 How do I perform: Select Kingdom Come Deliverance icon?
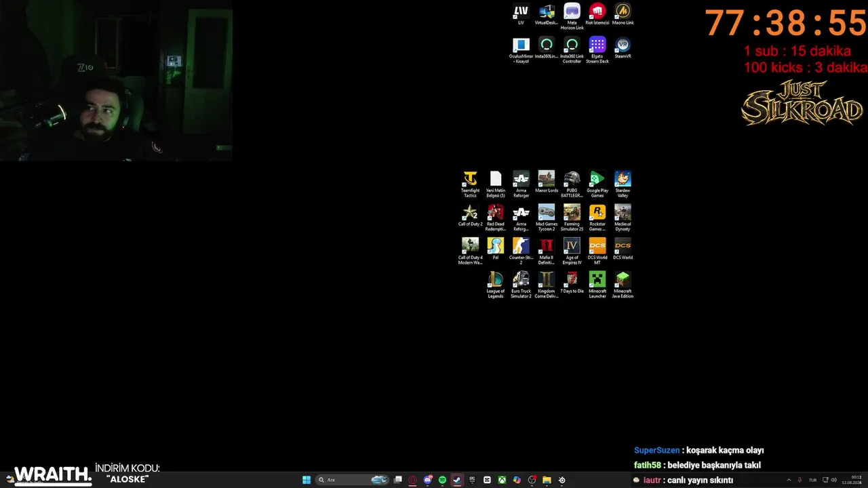click(x=547, y=285)
